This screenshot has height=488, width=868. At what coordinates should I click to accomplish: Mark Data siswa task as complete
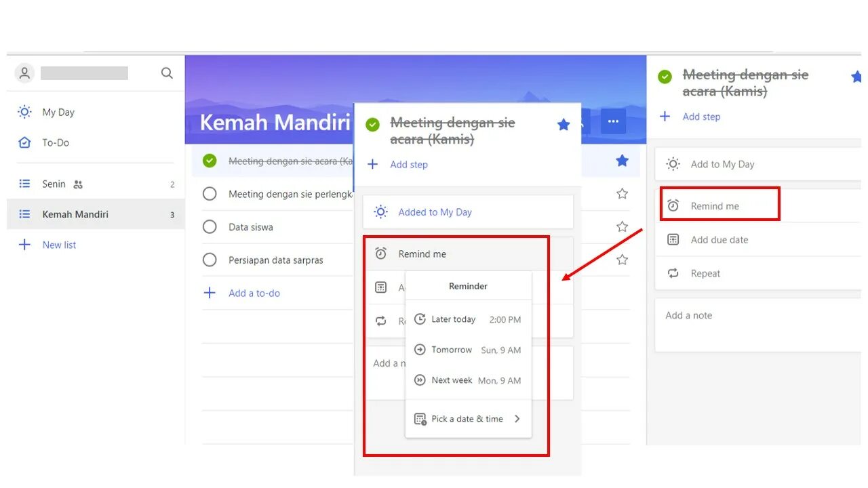click(210, 227)
